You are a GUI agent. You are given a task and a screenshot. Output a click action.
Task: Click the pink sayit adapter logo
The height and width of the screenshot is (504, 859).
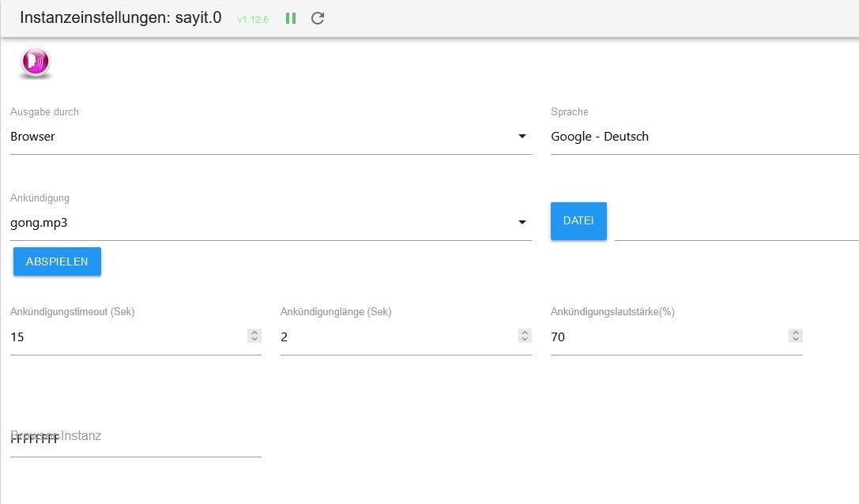36,62
